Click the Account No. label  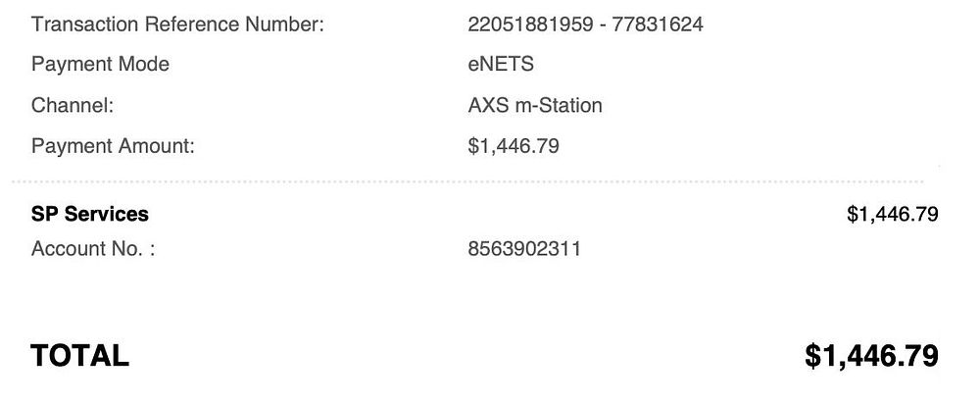tap(93, 249)
